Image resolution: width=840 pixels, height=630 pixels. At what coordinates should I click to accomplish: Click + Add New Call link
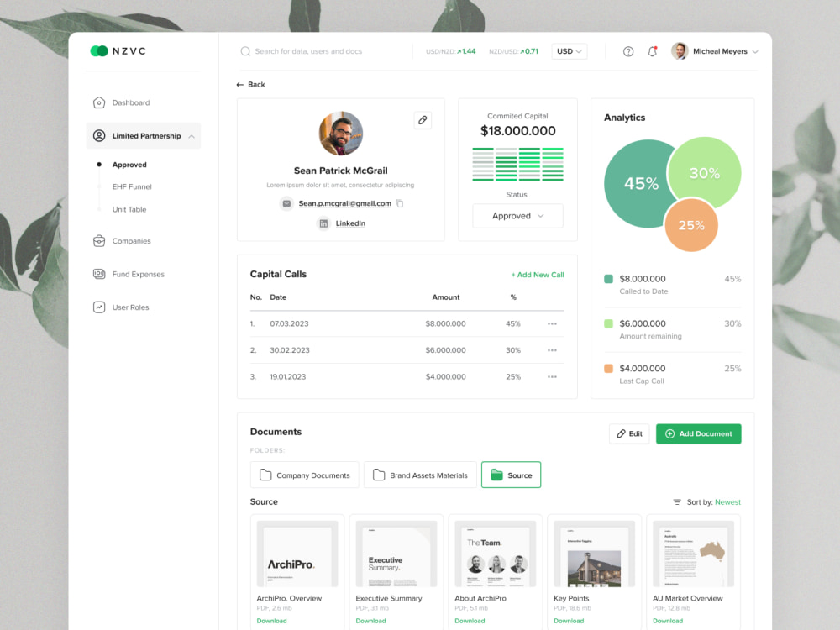coord(538,275)
